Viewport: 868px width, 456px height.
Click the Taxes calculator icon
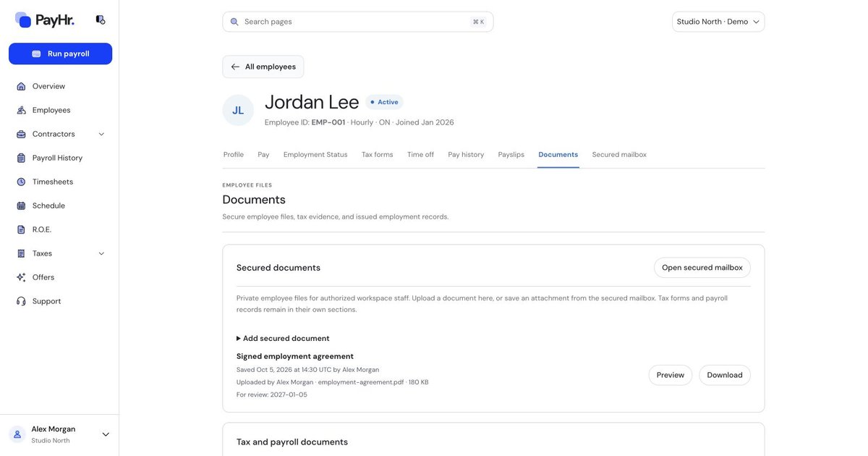[x=21, y=253]
